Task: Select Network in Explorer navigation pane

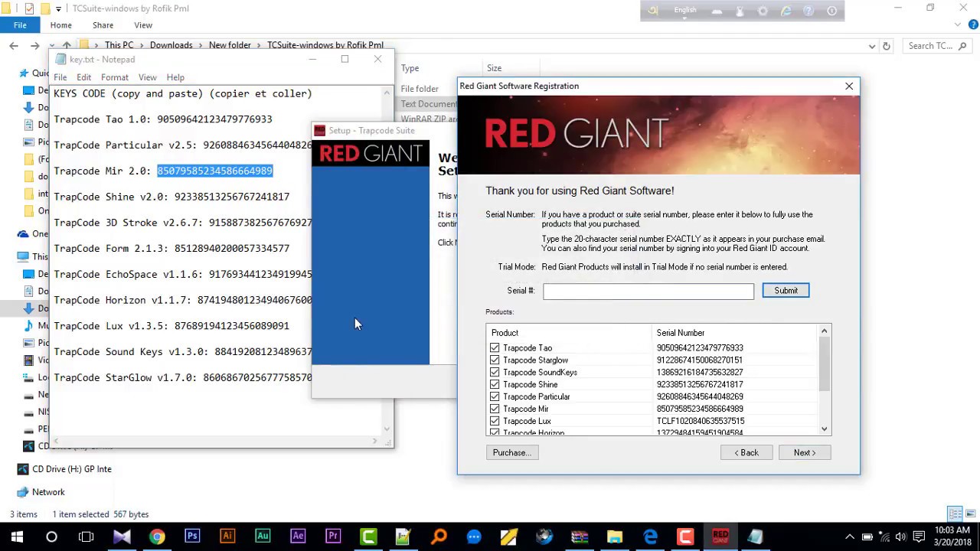Action: [48, 492]
